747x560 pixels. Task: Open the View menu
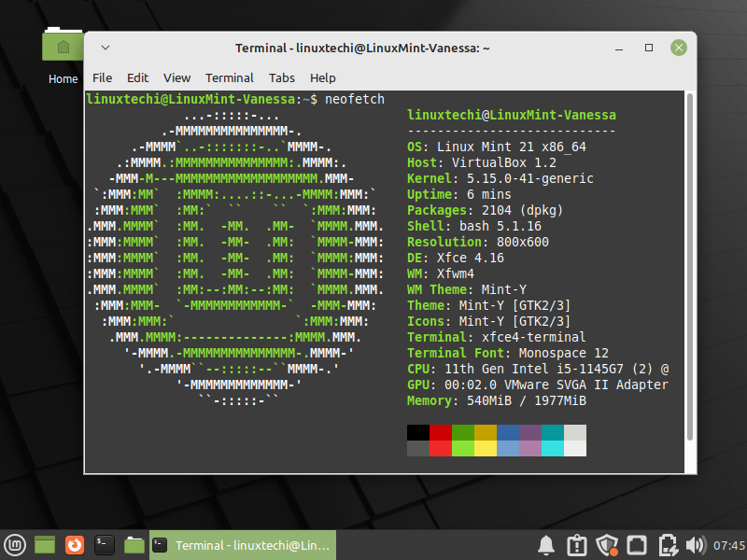pyautogui.click(x=176, y=77)
